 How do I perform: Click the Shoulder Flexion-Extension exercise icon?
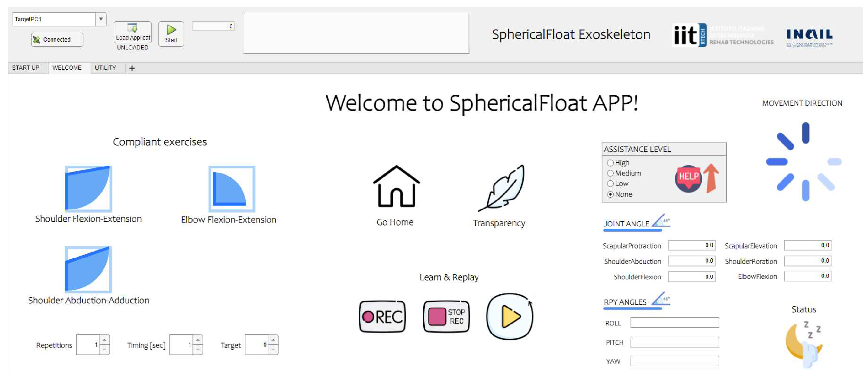[88, 188]
